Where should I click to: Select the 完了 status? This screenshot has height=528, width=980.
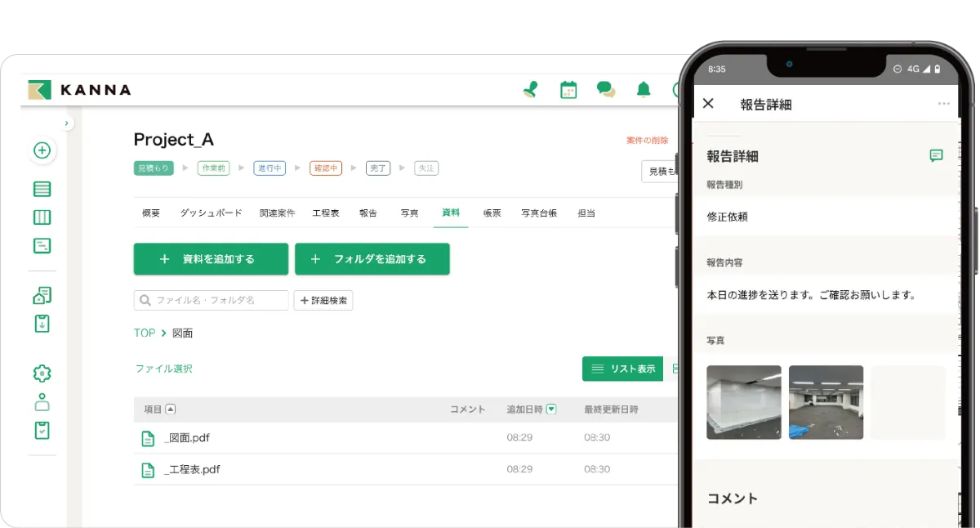[x=378, y=168]
